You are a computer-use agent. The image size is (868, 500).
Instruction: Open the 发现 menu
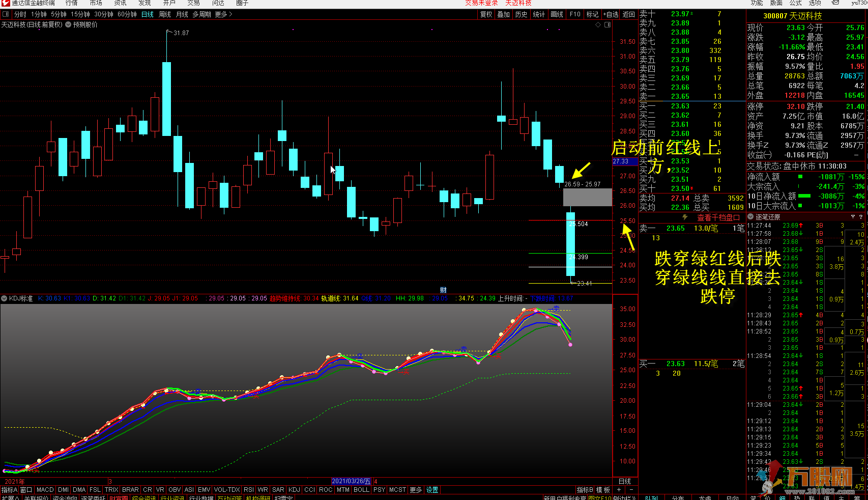coord(145,3)
